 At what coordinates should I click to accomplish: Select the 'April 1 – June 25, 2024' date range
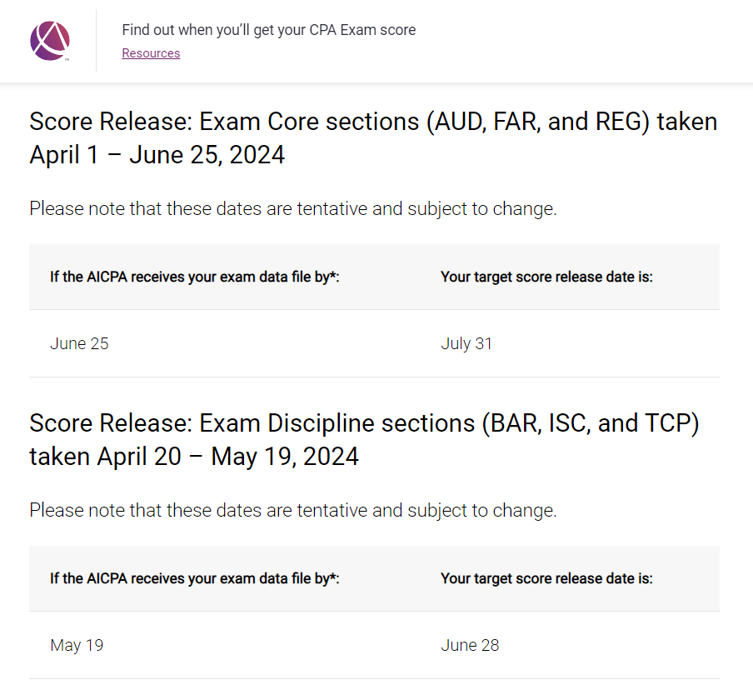pos(157,155)
